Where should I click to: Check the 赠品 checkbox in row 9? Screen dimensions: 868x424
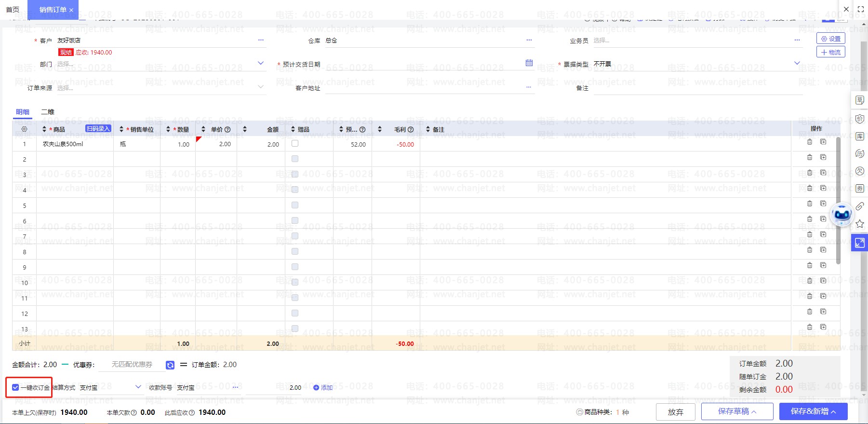(295, 267)
